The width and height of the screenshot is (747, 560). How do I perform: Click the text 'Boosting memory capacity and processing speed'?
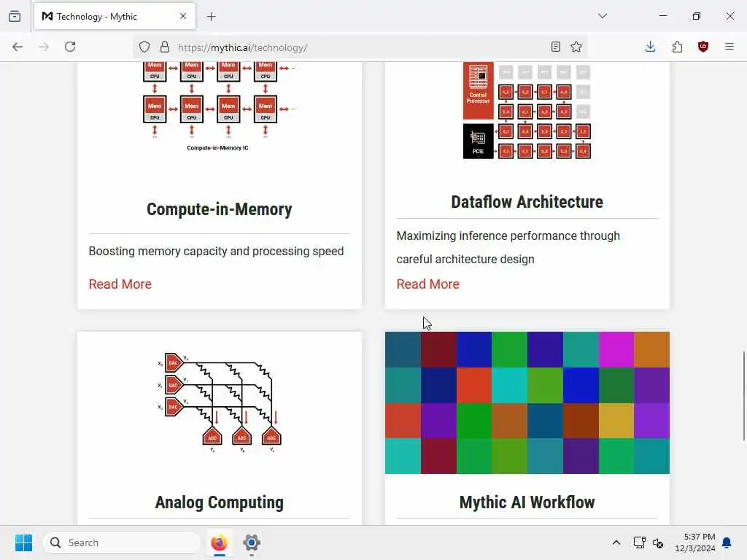pos(216,252)
